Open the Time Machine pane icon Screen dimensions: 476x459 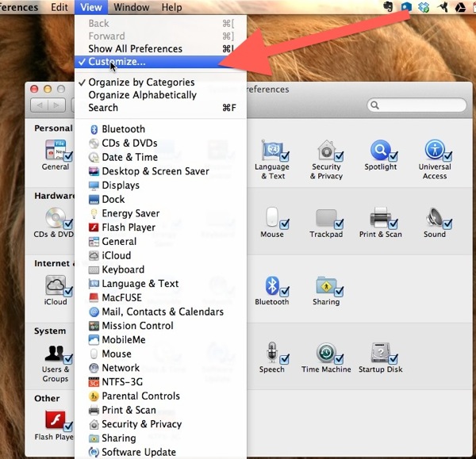point(326,353)
